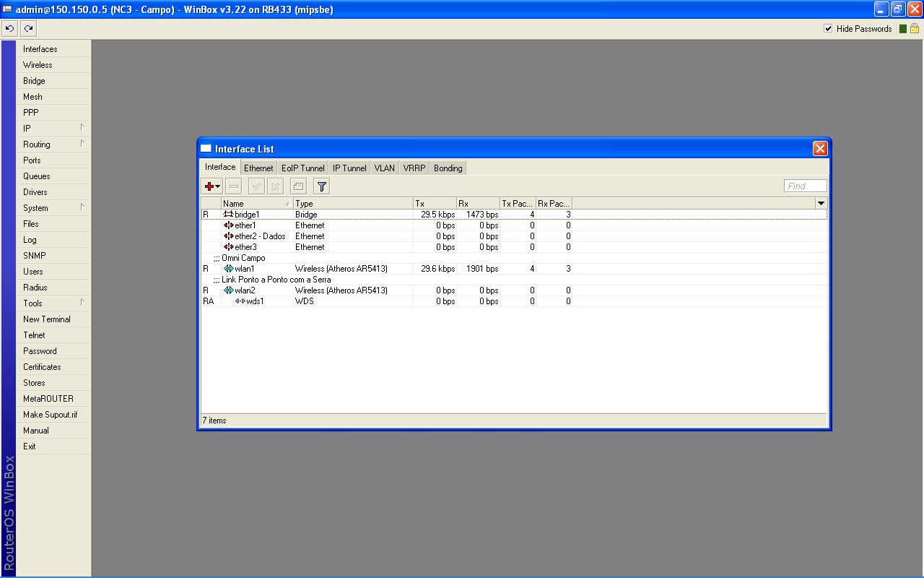Open the Drivers menu item

[54, 192]
